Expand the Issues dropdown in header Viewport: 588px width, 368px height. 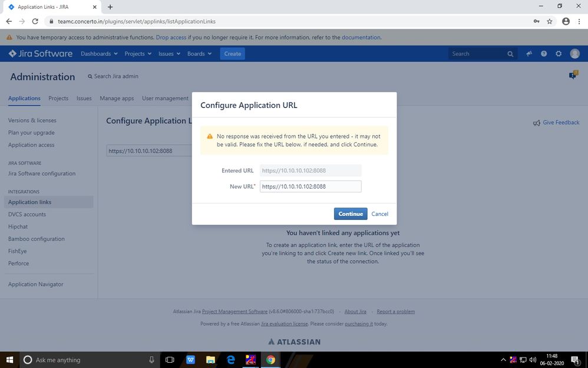point(169,54)
